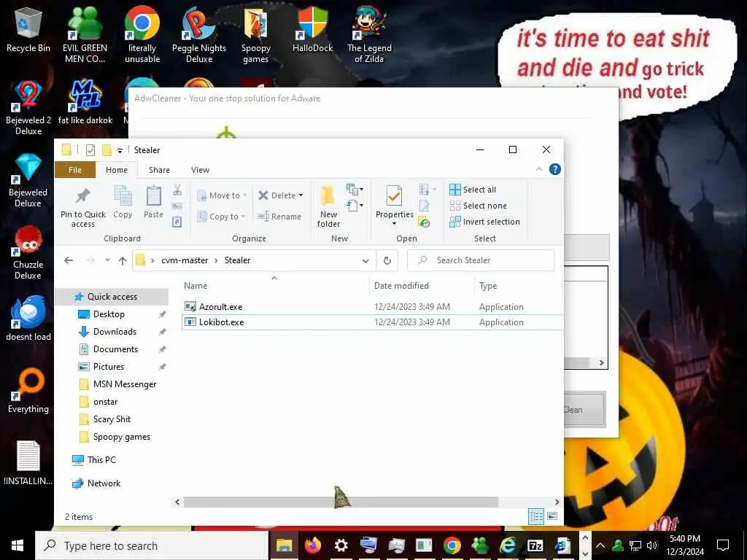Screen dimensions: 747x560
Task: Expand the Properties dropdown arrow
Action: point(394,224)
